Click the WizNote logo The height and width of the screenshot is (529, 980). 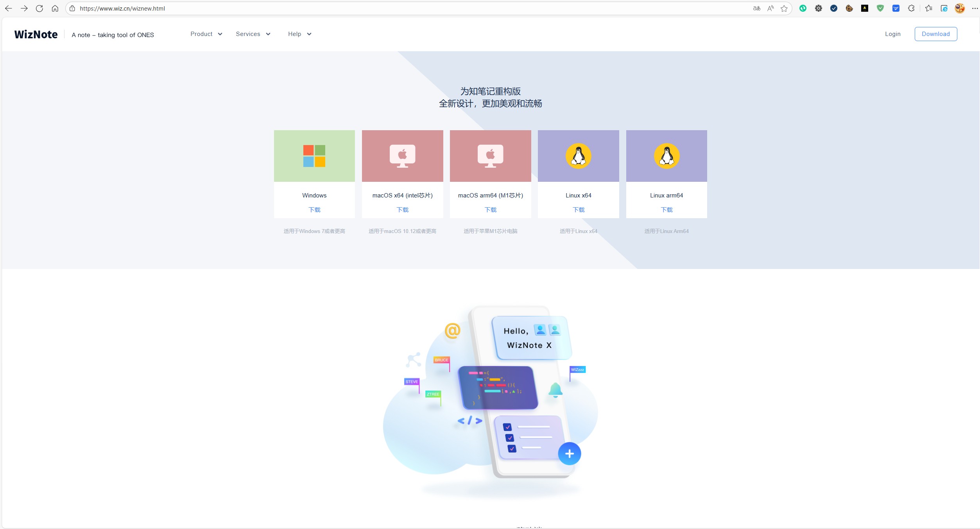tap(36, 34)
